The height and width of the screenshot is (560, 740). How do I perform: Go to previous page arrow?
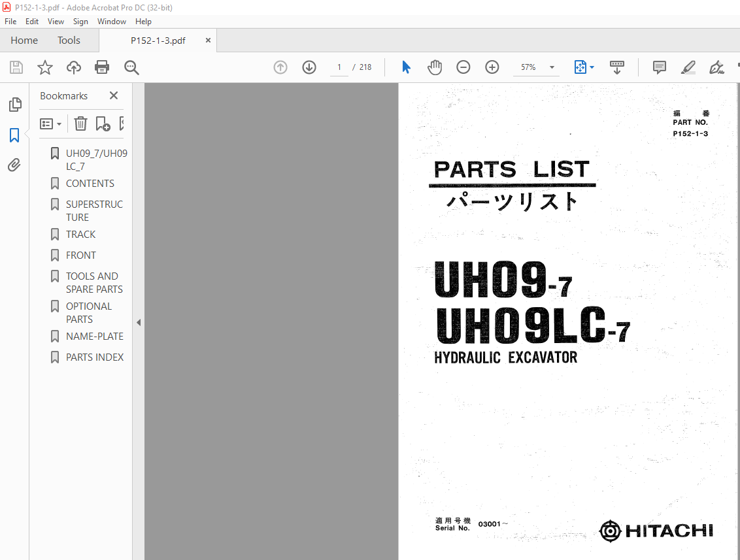pos(280,67)
